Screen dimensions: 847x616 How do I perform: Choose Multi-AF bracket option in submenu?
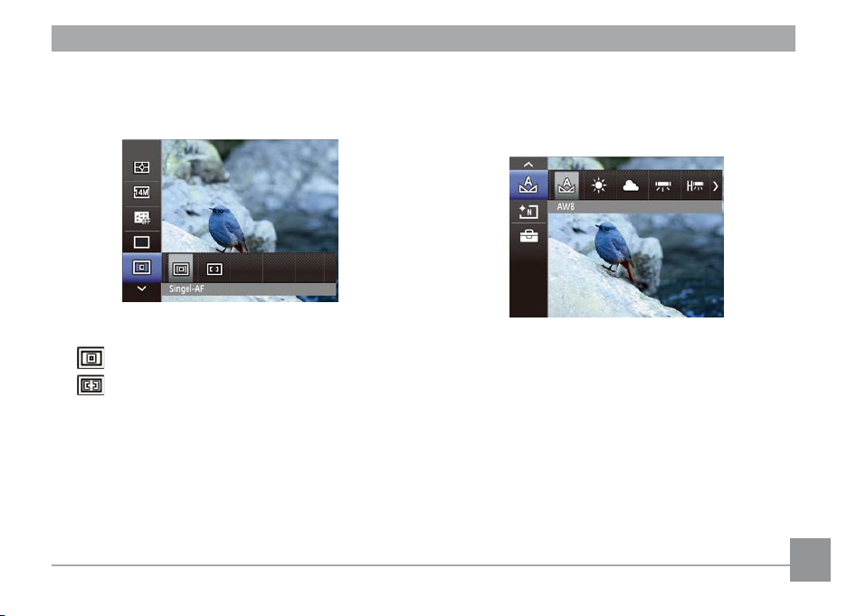[x=214, y=269]
